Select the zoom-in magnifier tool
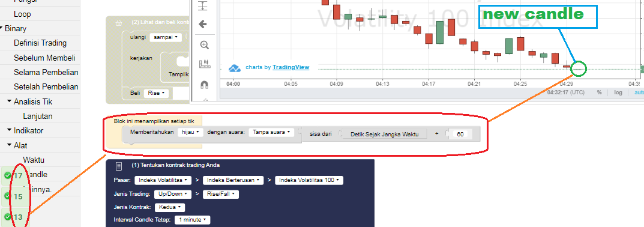The image size is (644, 227). point(204,45)
